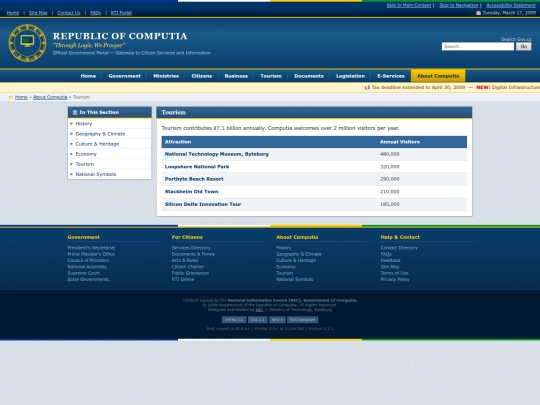Open the Citizens navigation tab

[x=202, y=76]
